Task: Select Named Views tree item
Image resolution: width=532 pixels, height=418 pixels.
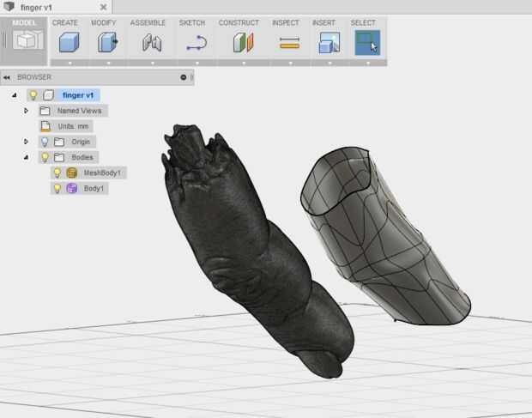Action: (x=79, y=111)
